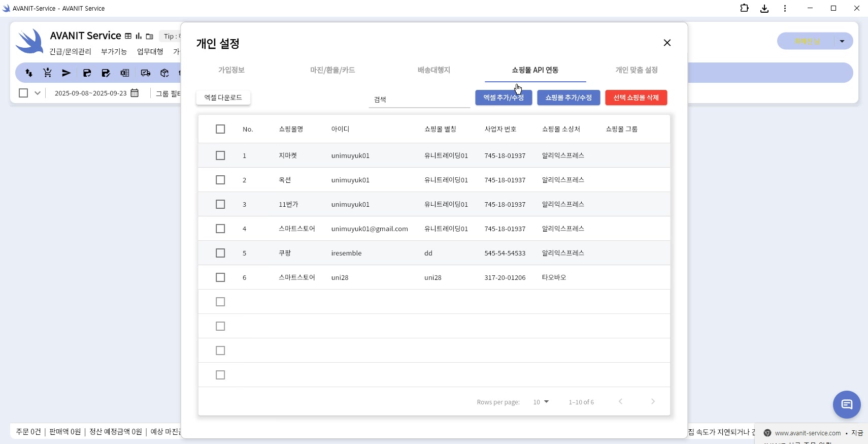
Task: Check the box for row 5 쿠팡
Action: pyautogui.click(x=220, y=253)
